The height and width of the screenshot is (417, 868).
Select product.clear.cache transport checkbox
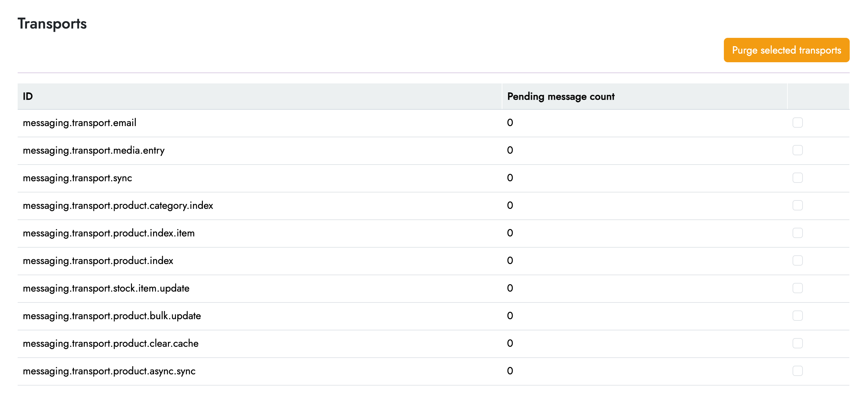(797, 344)
